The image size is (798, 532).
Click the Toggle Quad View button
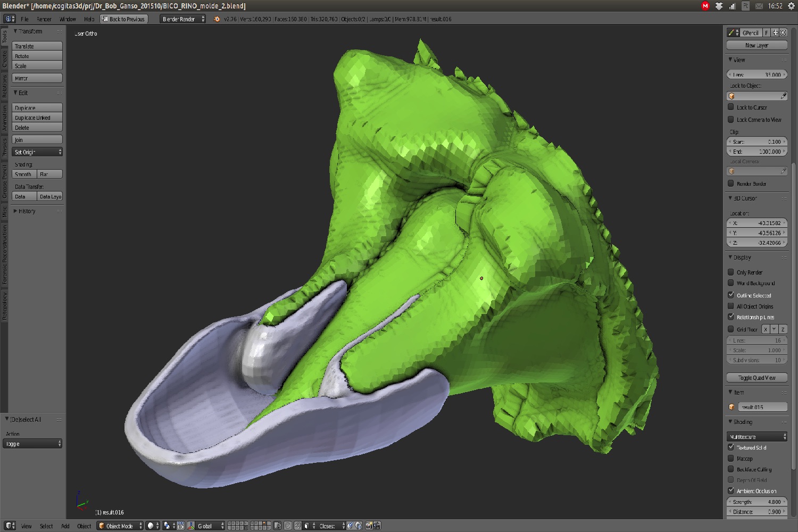coord(757,378)
